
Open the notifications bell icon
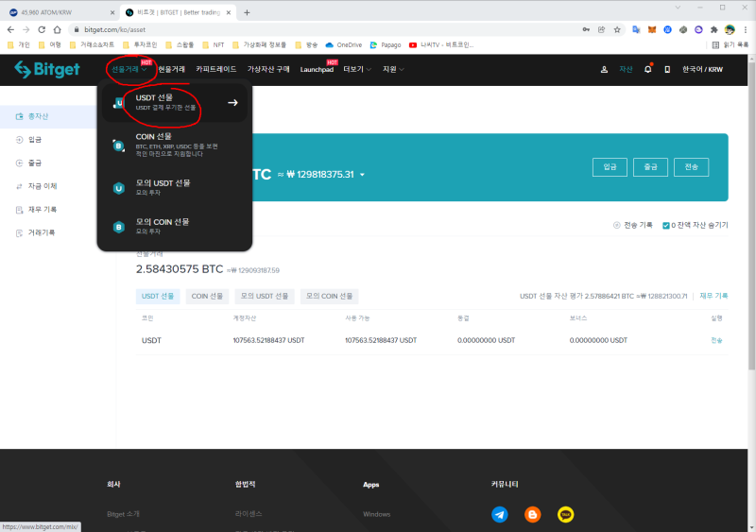click(x=648, y=69)
